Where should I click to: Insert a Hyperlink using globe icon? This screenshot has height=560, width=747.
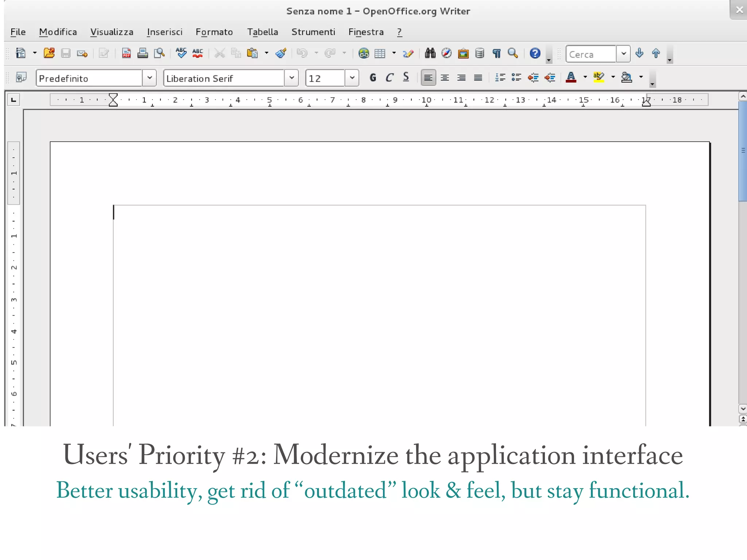pyautogui.click(x=364, y=53)
